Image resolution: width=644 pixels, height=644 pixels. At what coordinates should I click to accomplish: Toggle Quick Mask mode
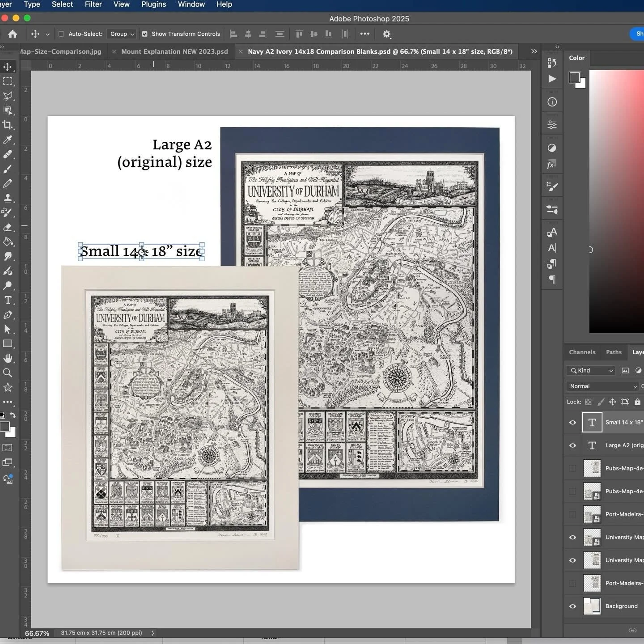[8, 448]
